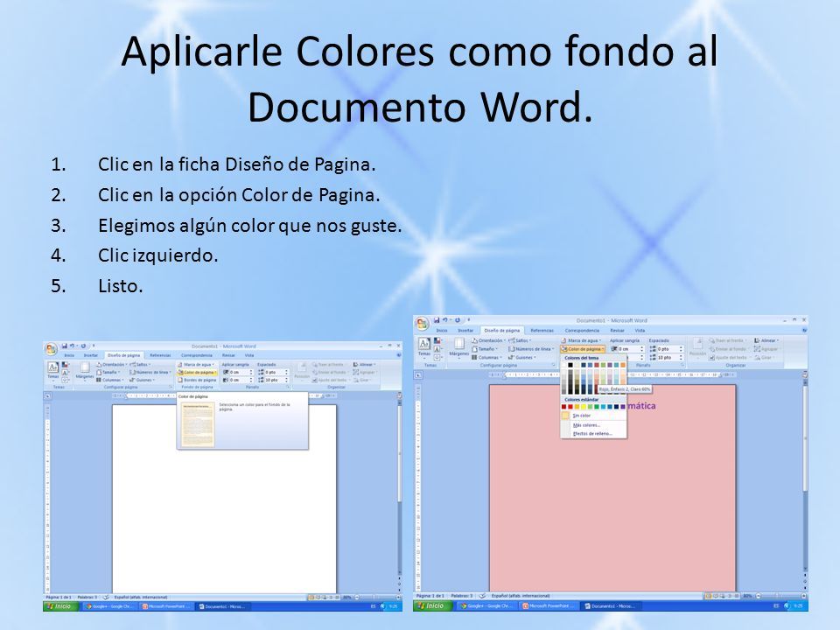Viewport: 840px width, 630px height.
Task: Click spell-check status icon in pink-page window
Action: [481, 596]
